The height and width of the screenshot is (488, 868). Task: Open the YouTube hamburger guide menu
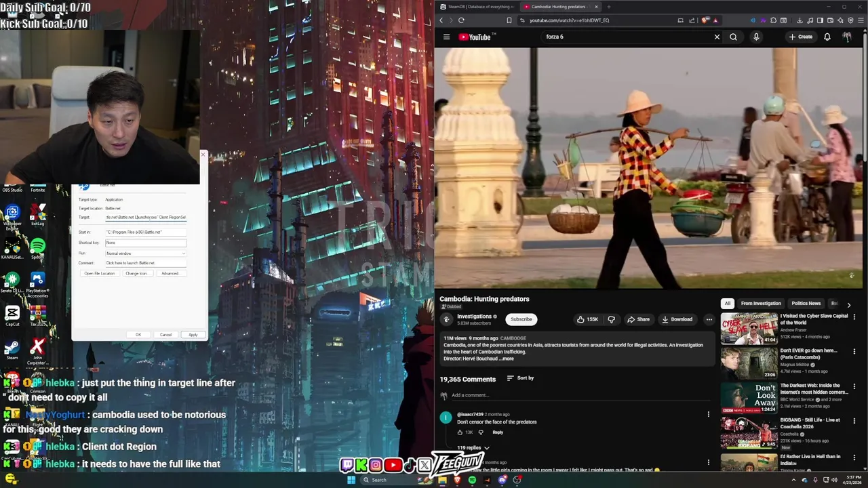pyautogui.click(x=446, y=37)
